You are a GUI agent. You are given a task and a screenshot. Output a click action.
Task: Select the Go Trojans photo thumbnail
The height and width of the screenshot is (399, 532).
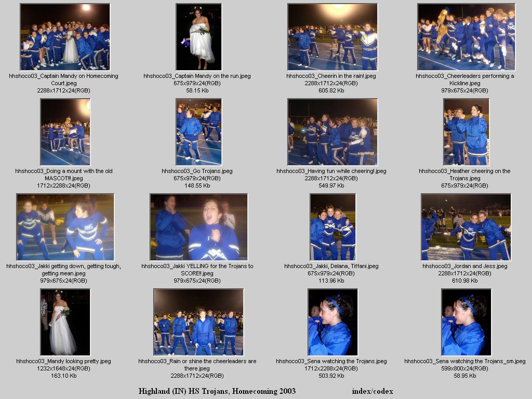click(x=198, y=132)
